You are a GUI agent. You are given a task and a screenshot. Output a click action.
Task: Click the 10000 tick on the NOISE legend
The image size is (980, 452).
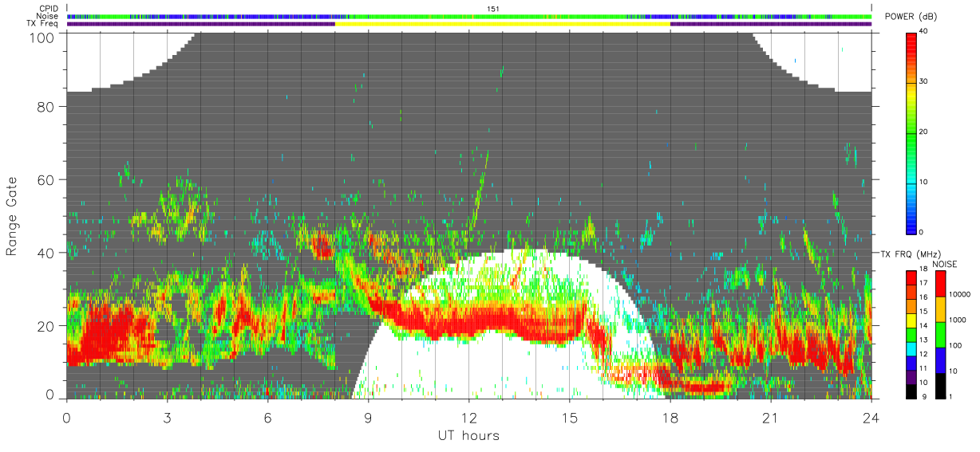pyautogui.click(x=961, y=294)
